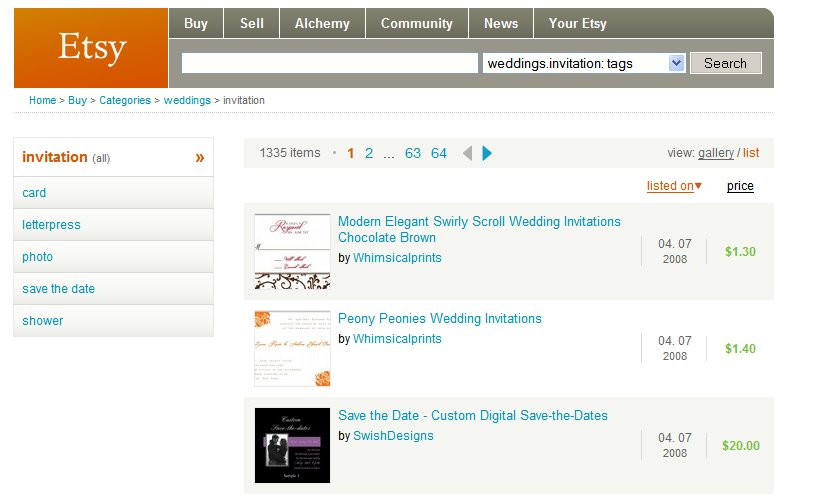View the Save the Date thumbnail
The width and height of the screenshot is (824, 504).
click(x=292, y=445)
